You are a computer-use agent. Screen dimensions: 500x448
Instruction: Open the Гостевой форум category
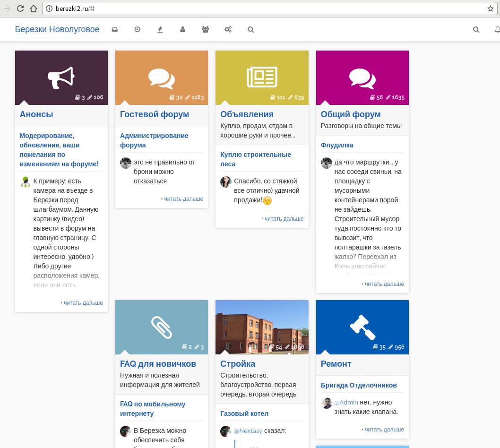click(155, 114)
